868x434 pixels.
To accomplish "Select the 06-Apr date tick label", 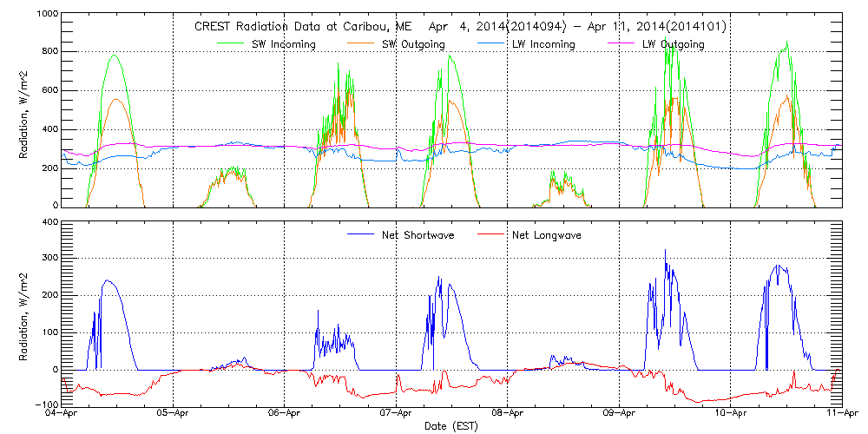I will tap(286, 414).
